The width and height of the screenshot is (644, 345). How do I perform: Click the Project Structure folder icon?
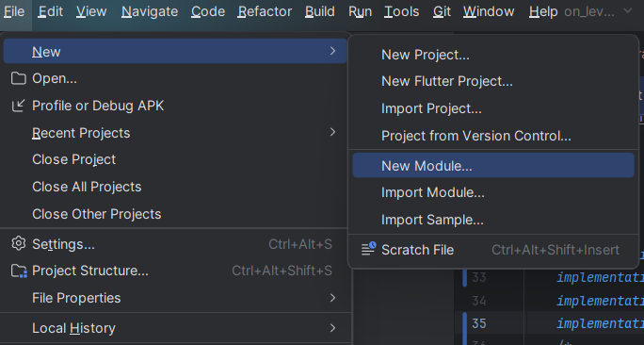(x=19, y=271)
